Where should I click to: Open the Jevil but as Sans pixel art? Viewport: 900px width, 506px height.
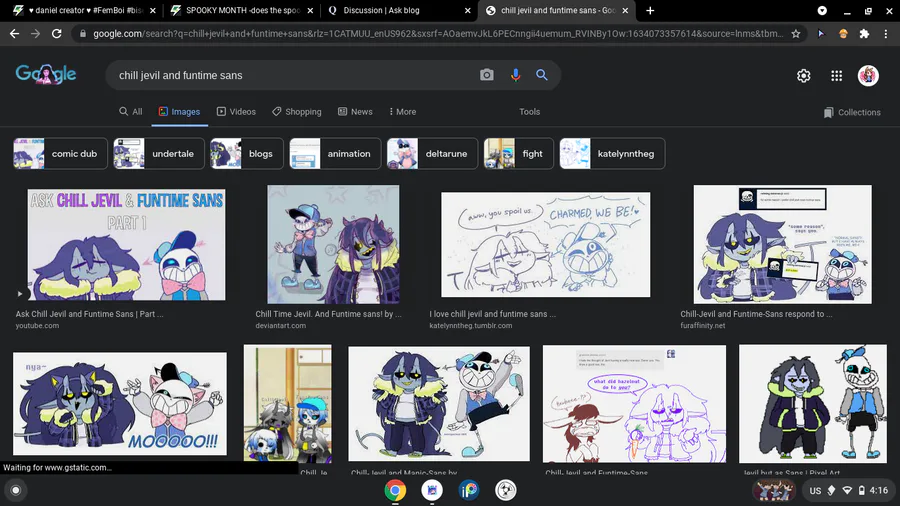click(813, 404)
